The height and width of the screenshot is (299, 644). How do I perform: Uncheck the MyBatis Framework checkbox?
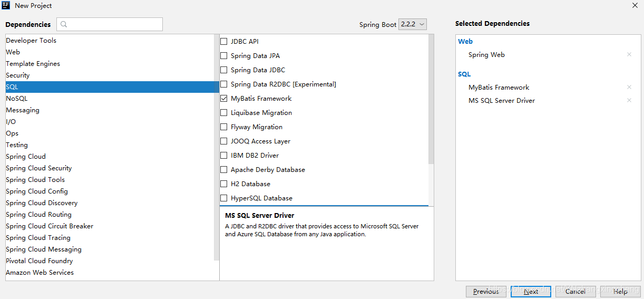pyautogui.click(x=224, y=98)
